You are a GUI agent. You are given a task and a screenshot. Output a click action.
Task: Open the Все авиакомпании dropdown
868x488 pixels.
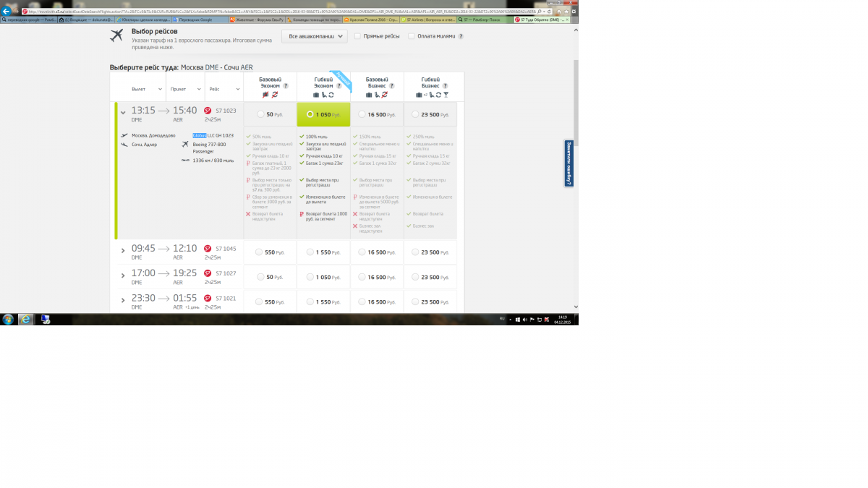[314, 36]
